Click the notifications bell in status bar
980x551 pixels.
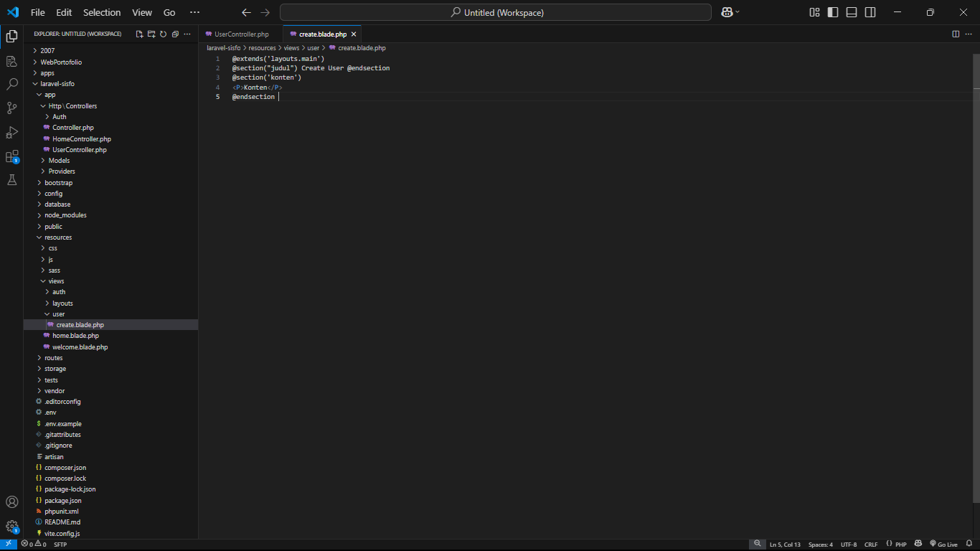point(969,545)
